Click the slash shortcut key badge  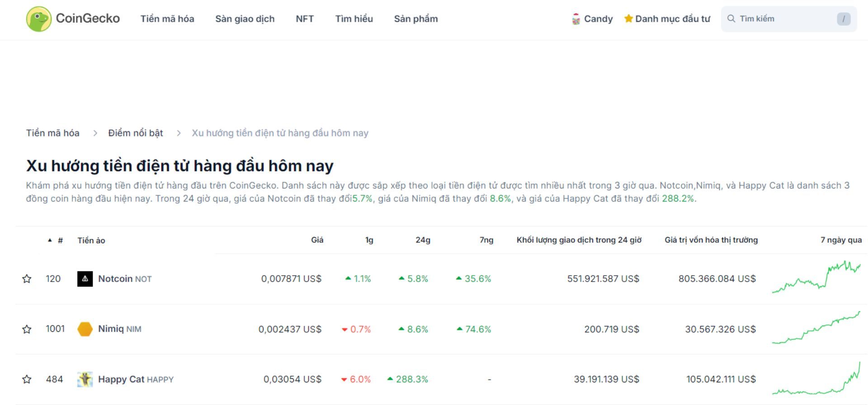[844, 19]
